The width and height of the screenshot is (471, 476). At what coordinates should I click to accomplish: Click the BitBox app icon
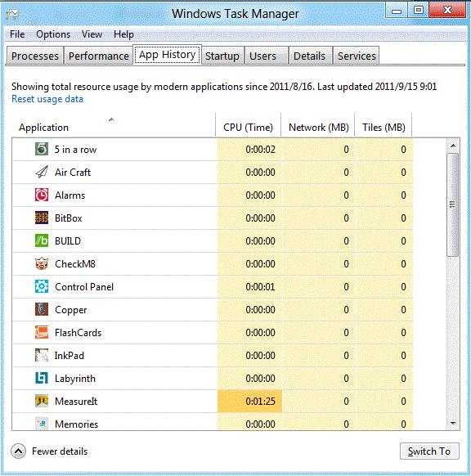42,218
